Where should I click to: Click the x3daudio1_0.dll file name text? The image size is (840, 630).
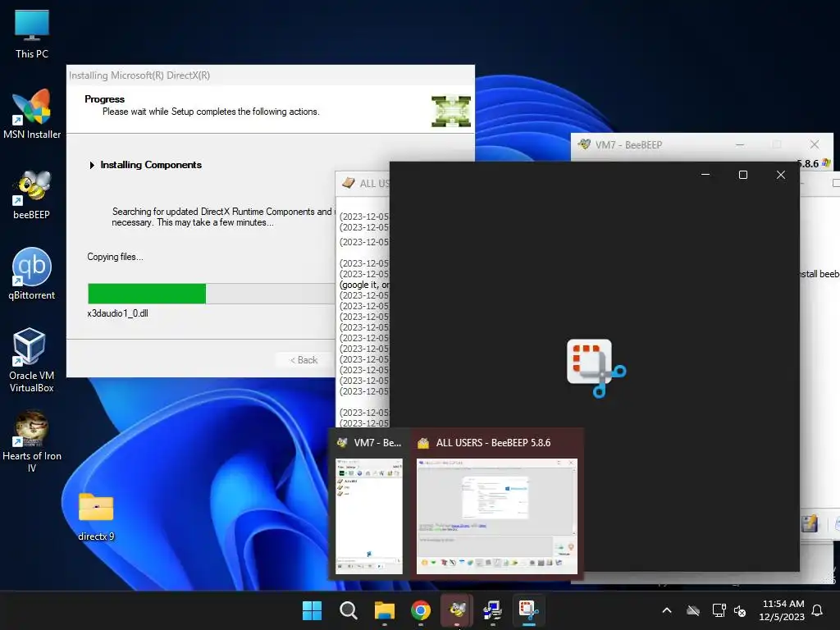coord(117,313)
